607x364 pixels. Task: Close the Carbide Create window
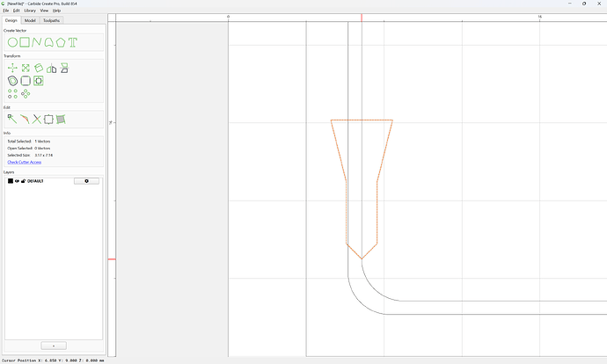(599, 4)
